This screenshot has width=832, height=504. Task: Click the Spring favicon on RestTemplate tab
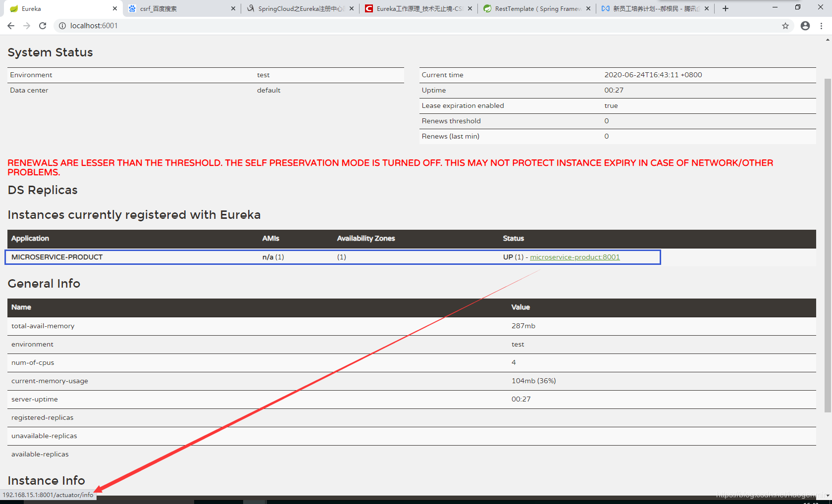[x=487, y=8]
